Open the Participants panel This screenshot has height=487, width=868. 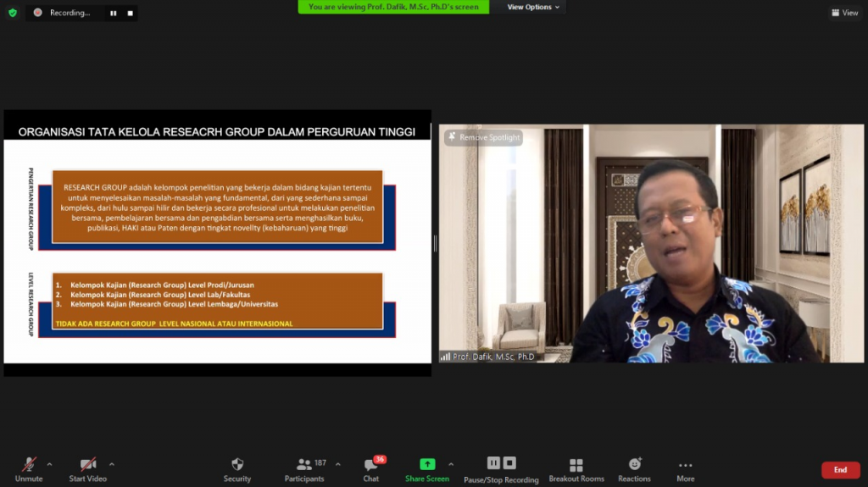click(304, 468)
